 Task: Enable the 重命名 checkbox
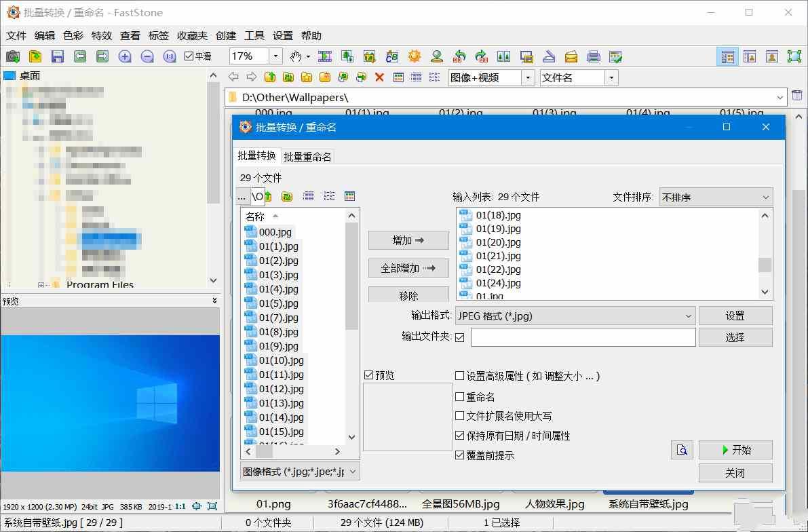point(461,397)
